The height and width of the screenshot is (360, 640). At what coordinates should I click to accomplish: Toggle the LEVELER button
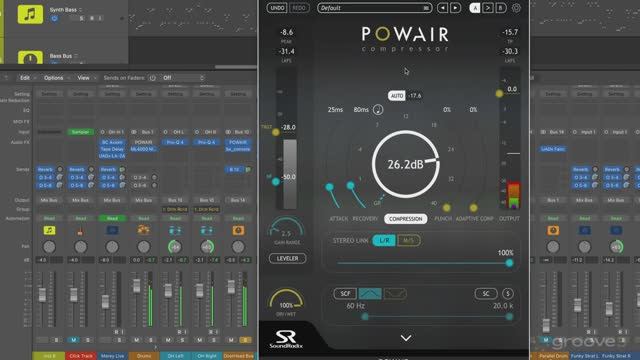pyautogui.click(x=287, y=258)
